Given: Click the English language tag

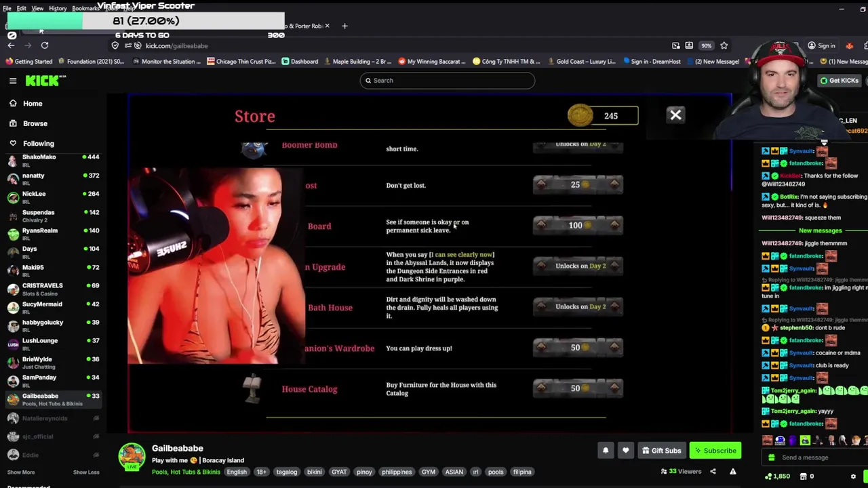Looking at the screenshot, I should [x=237, y=472].
